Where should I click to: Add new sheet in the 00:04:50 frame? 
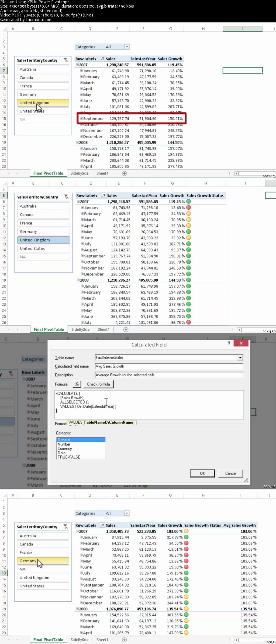(x=126, y=329)
